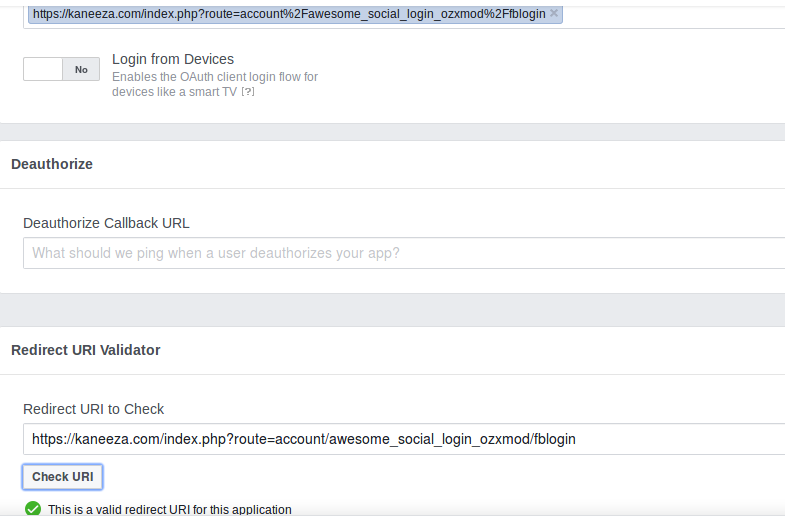Click the Redirect URI Validator heading
Viewport: 785px width, 523px height.
(86, 350)
